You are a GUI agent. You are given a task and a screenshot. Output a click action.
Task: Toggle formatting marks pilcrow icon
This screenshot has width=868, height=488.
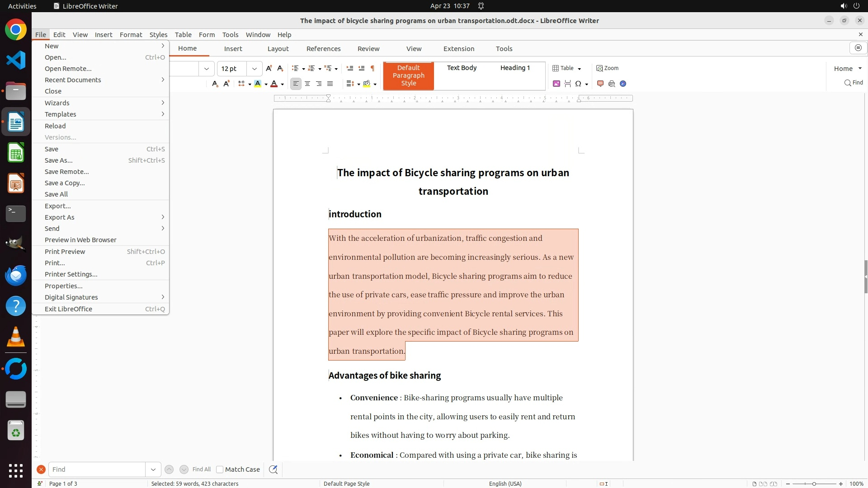tap(372, 68)
